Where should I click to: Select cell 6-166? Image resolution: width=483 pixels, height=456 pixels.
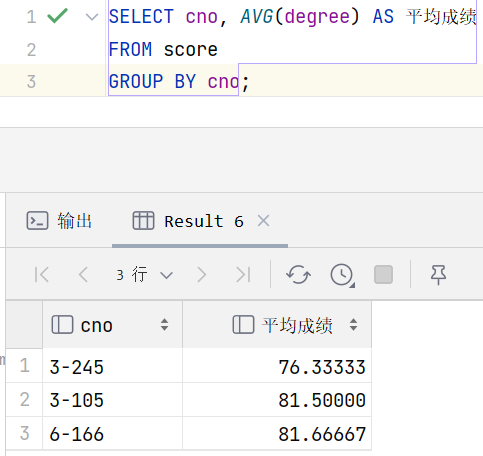pyautogui.click(x=112, y=433)
